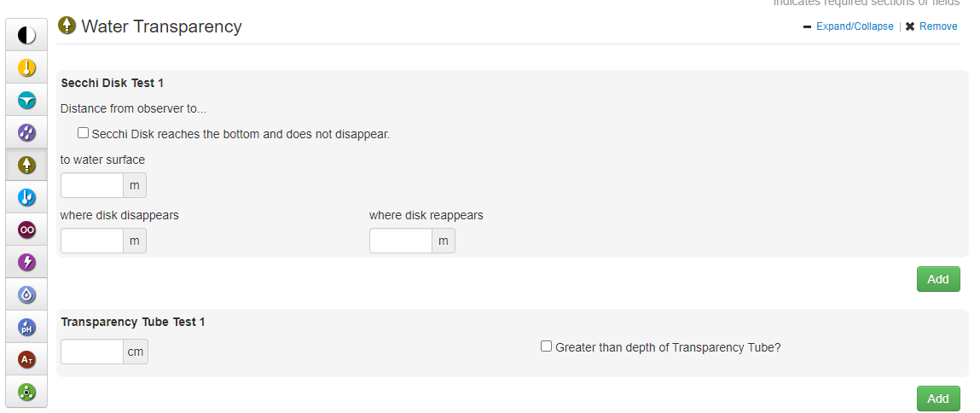Open the teal funnel sidebar icon
Image resolution: width=980 pixels, height=413 pixels.
pos(26,100)
